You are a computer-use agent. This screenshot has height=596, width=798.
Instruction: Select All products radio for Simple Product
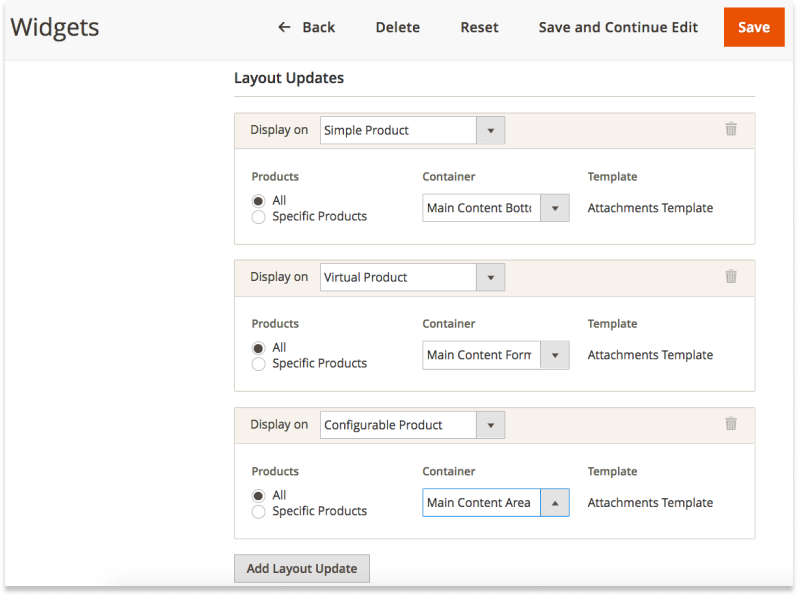pos(259,201)
